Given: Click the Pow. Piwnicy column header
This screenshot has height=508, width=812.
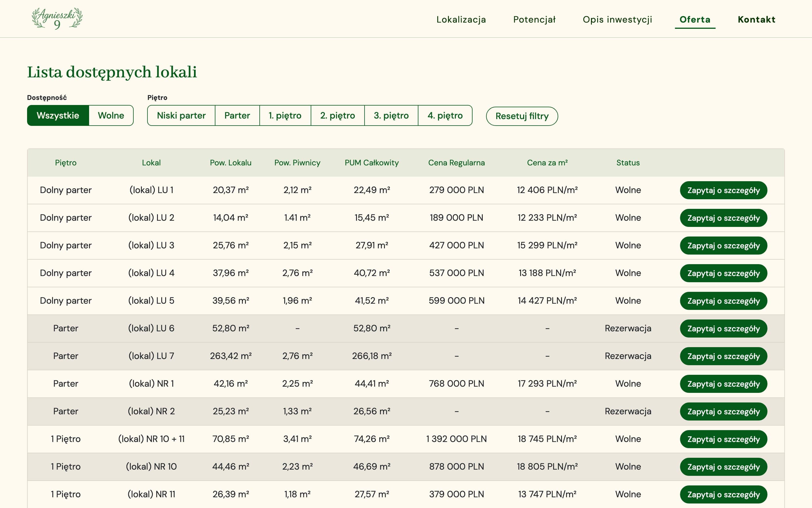Looking at the screenshot, I should (297, 163).
